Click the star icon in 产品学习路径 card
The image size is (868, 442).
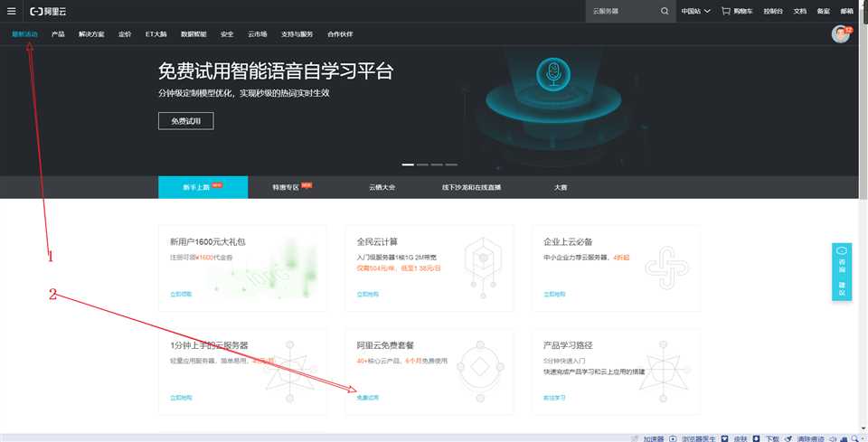point(663,371)
